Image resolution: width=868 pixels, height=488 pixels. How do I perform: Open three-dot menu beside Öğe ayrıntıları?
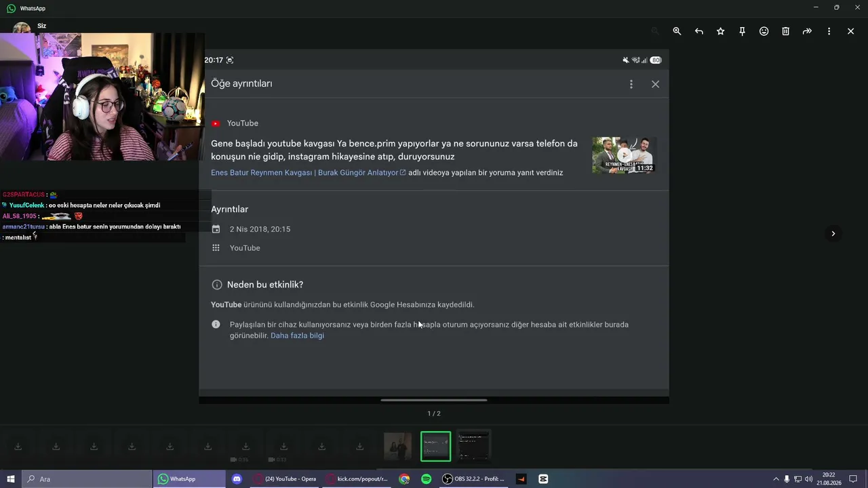pyautogui.click(x=631, y=84)
